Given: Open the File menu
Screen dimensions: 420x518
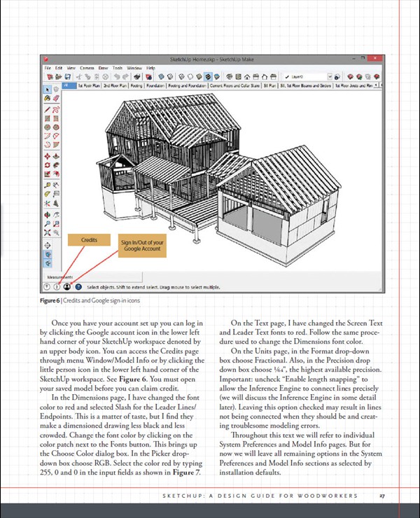Looking at the screenshot, I should (x=48, y=68).
